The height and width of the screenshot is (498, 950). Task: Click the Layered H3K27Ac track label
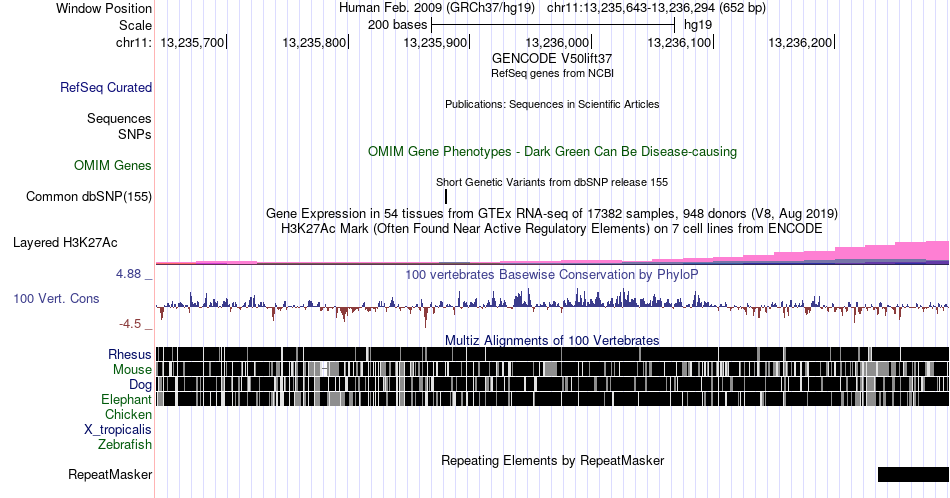65,242
